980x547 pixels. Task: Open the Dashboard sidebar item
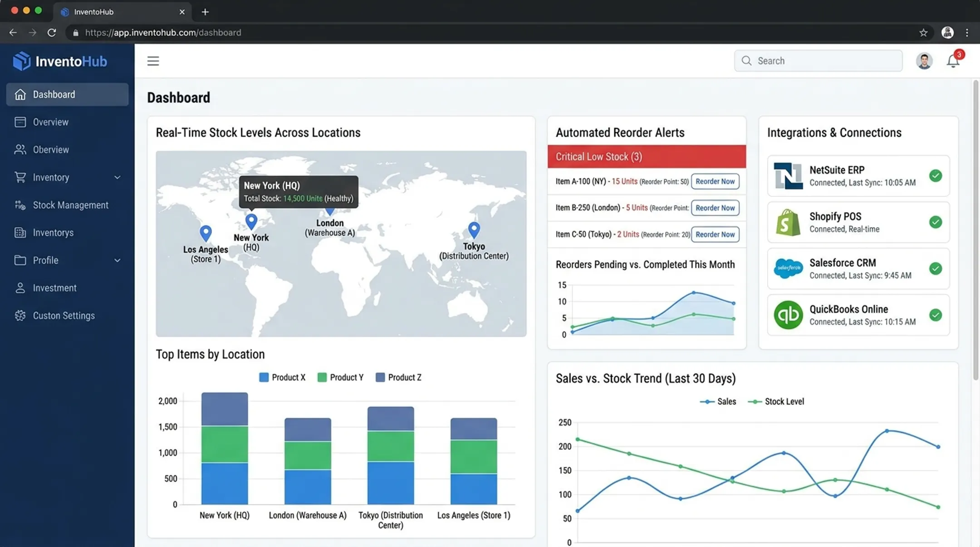[x=67, y=94]
